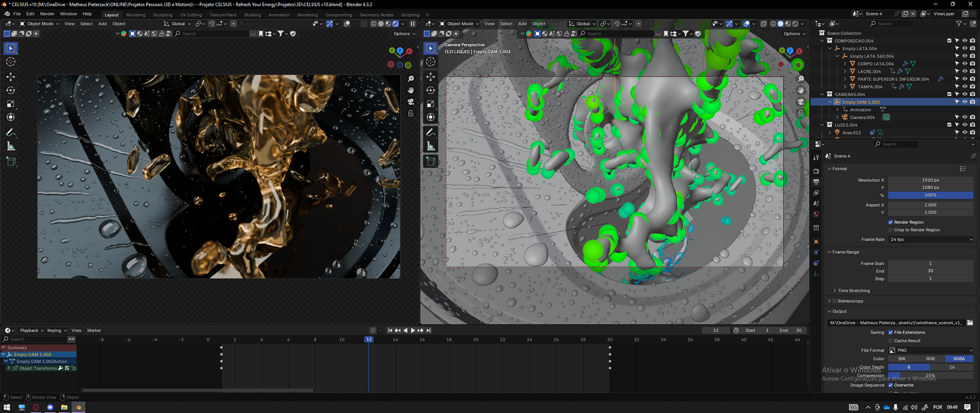Open the World properties tab

click(816, 214)
